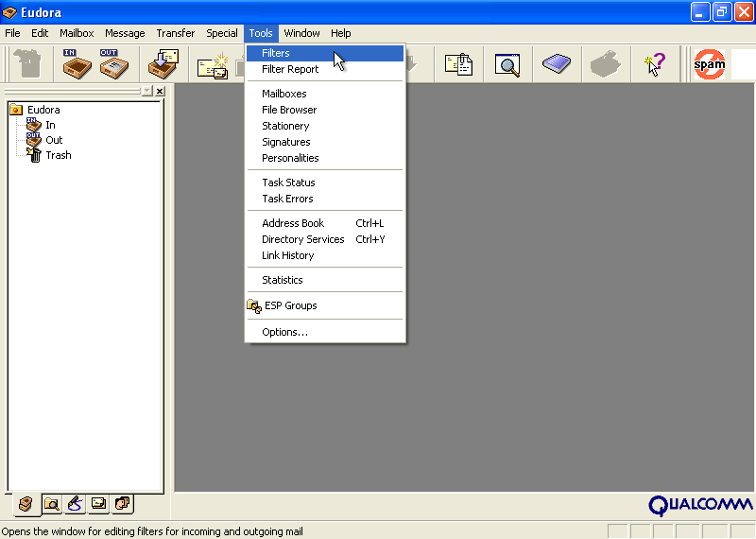
Task: Select the Eudora root tree label
Action: tap(43, 110)
